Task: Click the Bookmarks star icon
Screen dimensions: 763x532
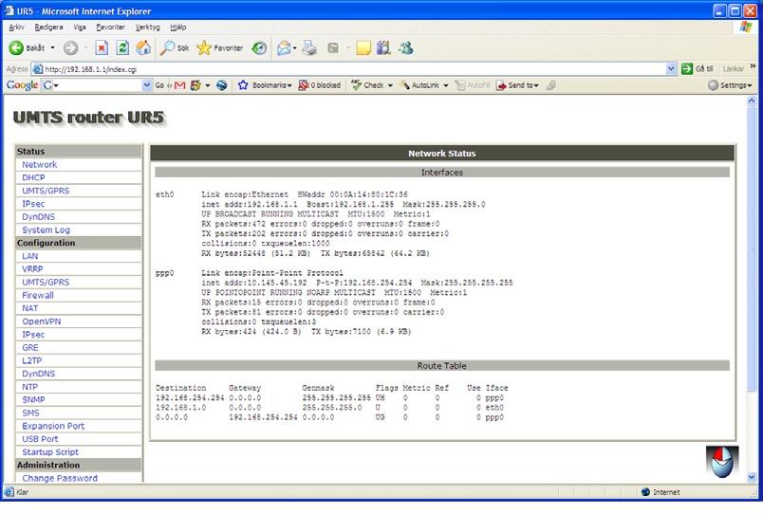Action: coord(243,85)
